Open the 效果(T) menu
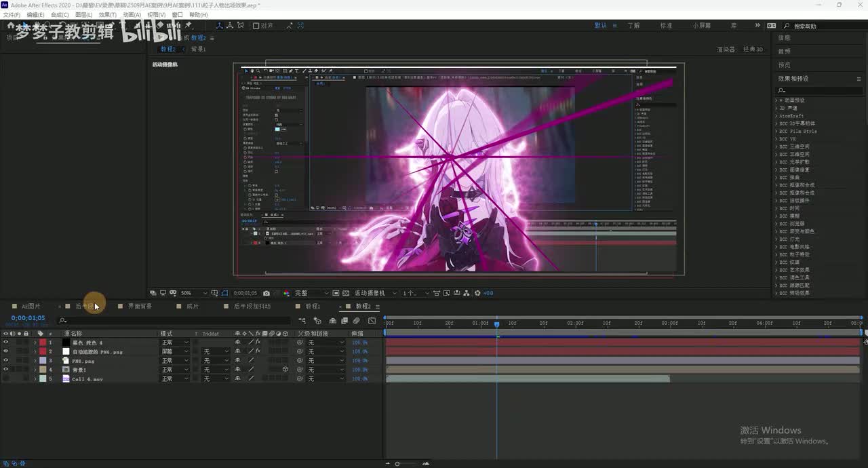The width and height of the screenshot is (868, 468). pos(107,15)
